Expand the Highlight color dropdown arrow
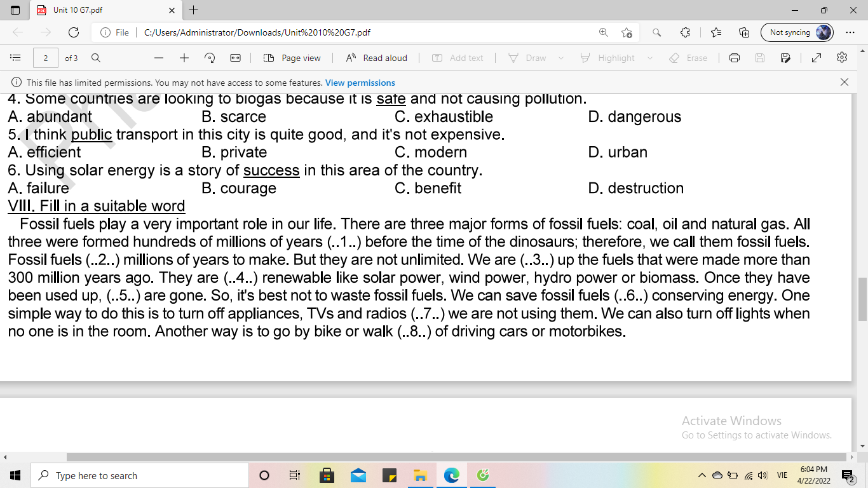 coord(649,58)
